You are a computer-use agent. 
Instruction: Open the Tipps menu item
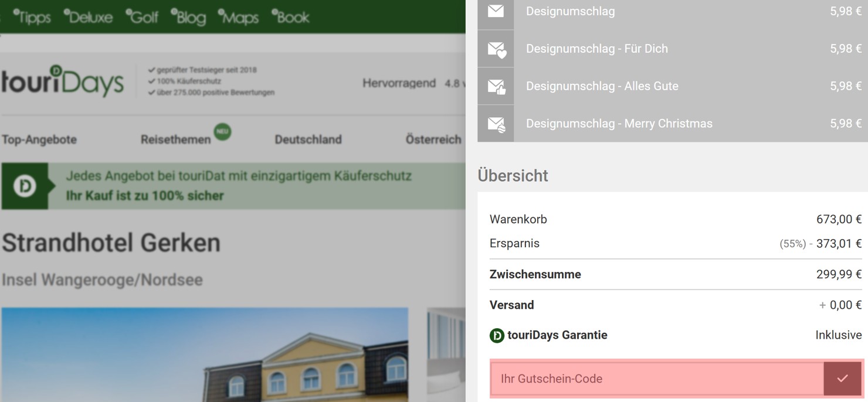34,17
